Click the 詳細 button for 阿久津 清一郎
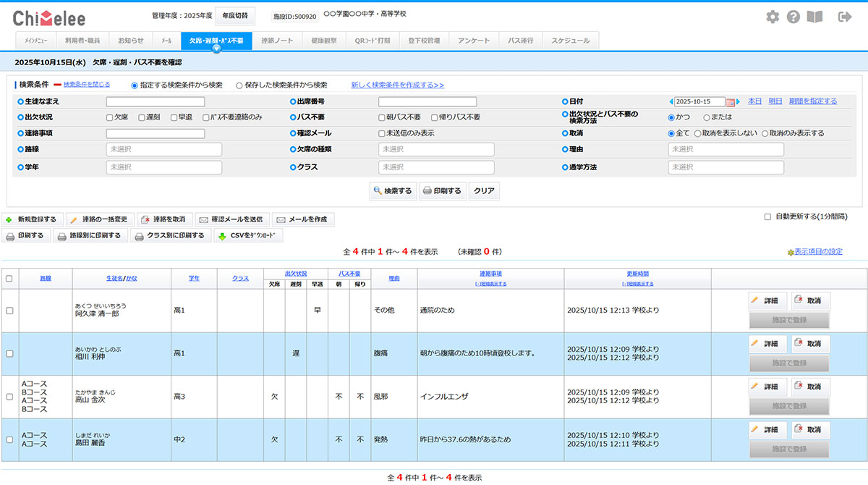 [767, 301]
